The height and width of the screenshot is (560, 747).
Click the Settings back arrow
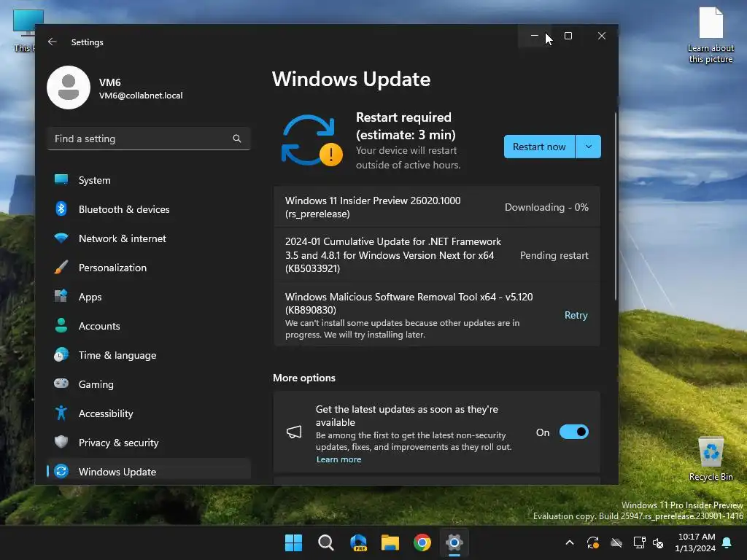(53, 42)
